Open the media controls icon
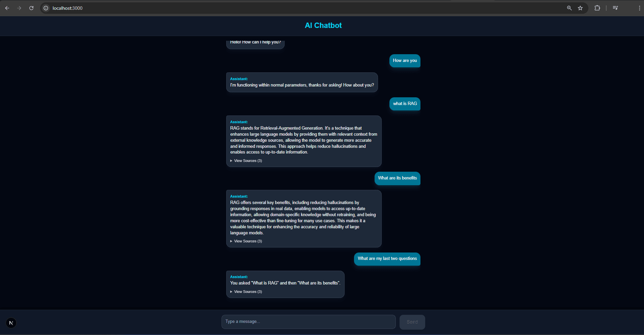Viewport: 644px width, 335px height. (615, 8)
